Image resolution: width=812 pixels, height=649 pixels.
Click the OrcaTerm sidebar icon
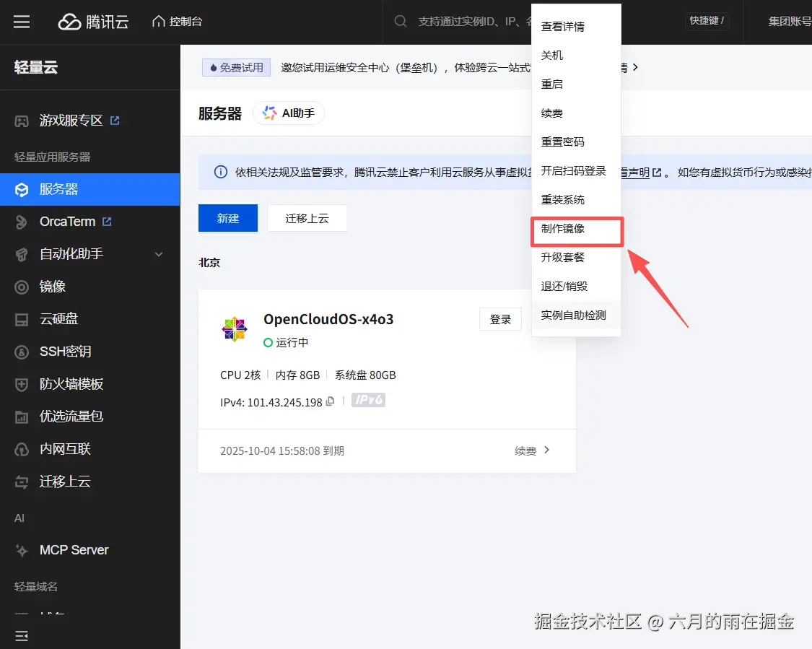[x=21, y=222]
